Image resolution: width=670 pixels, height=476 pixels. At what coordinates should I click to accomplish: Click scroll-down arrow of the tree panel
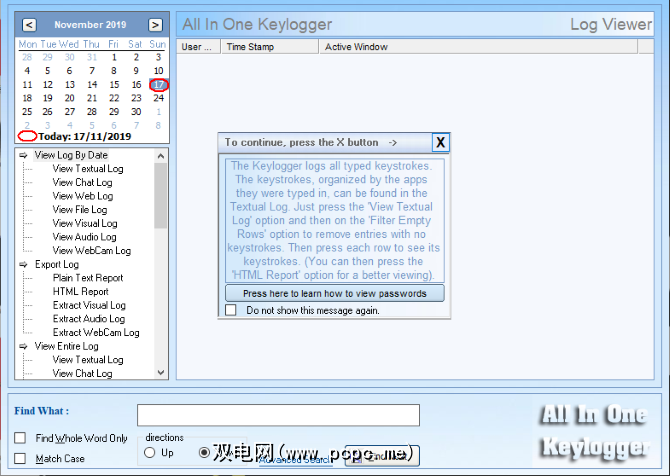point(161,373)
